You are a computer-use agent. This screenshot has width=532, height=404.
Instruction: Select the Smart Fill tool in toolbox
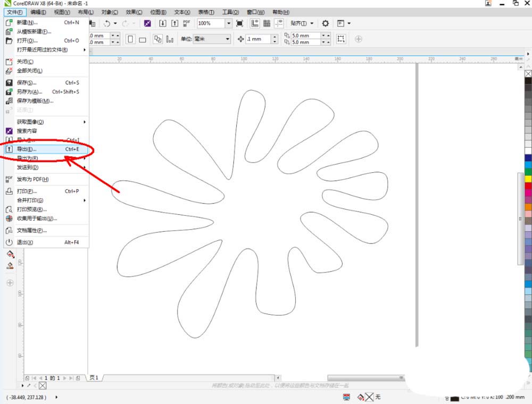tap(10, 265)
